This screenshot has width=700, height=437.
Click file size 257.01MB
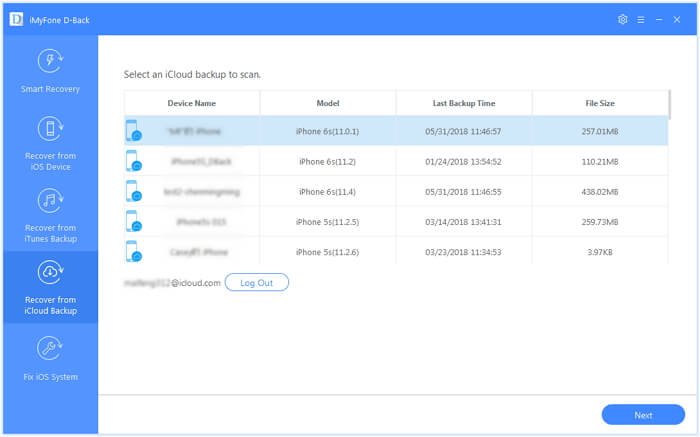[600, 131]
